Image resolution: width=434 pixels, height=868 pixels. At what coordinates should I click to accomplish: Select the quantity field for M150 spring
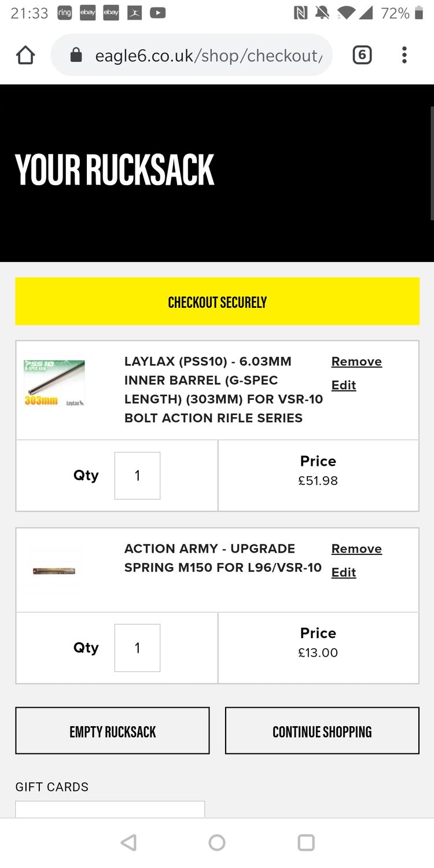click(137, 648)
